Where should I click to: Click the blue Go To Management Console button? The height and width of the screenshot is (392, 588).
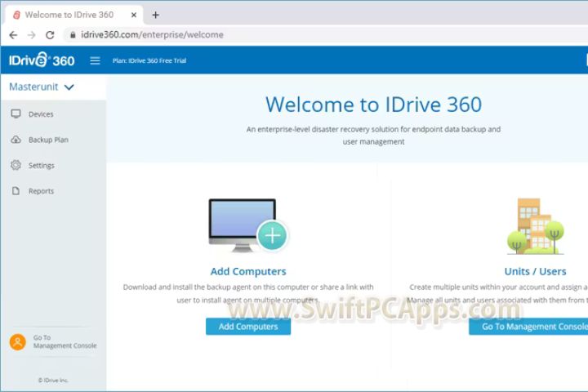point(528,327)
